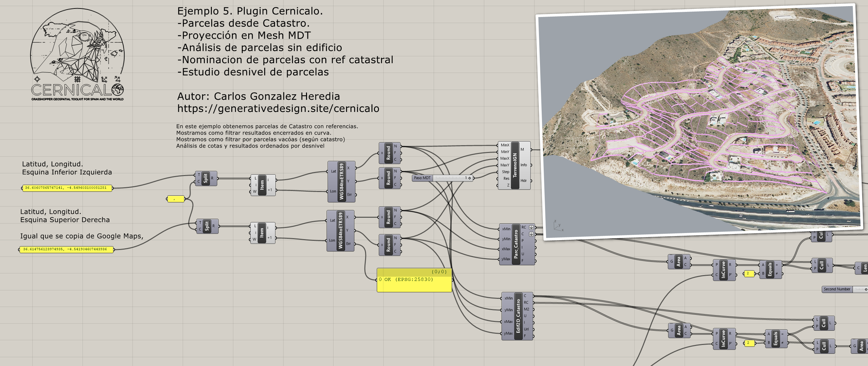Click the yellow "2" panel beside lower Equals
Viewport: 868px width, 366px height.
coord(749,343)
